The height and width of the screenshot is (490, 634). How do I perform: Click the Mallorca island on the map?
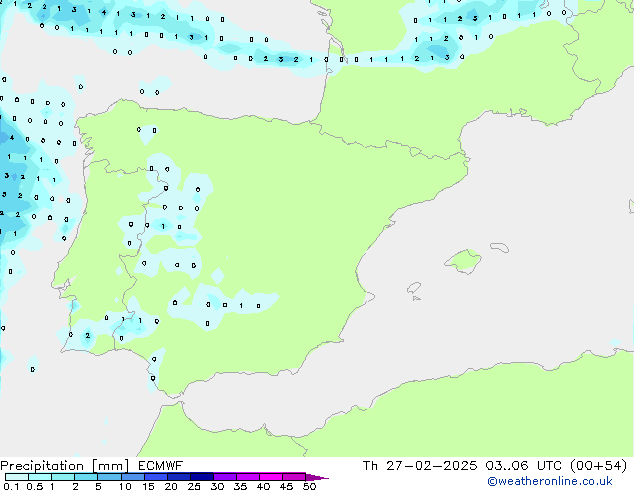(x=463, y=261)
